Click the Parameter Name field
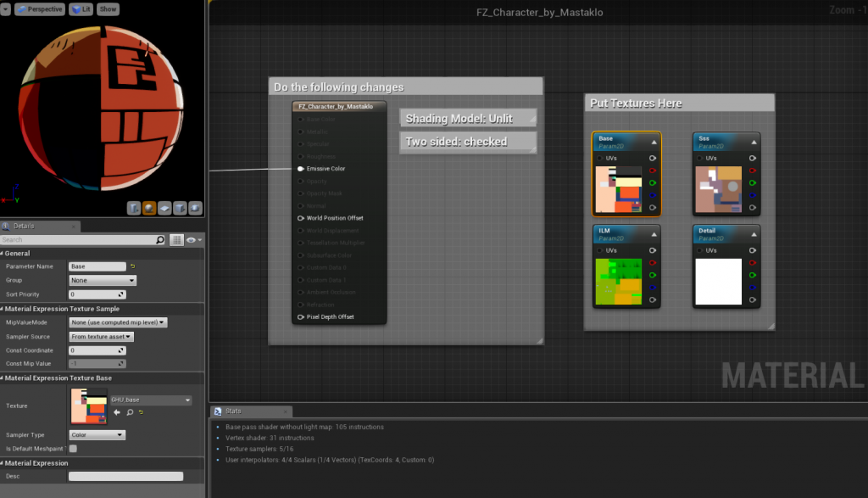This screenshot has height=498, width=868. pos(97,266)
